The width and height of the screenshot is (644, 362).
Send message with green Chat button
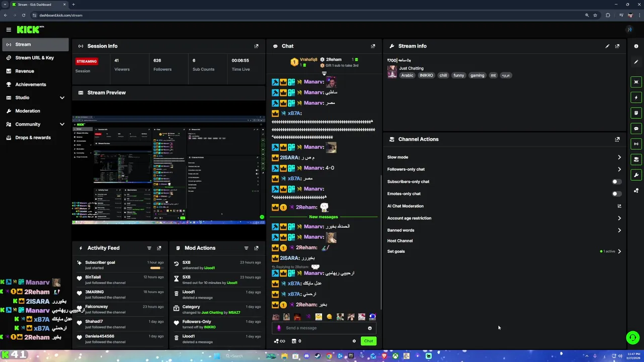368,341
